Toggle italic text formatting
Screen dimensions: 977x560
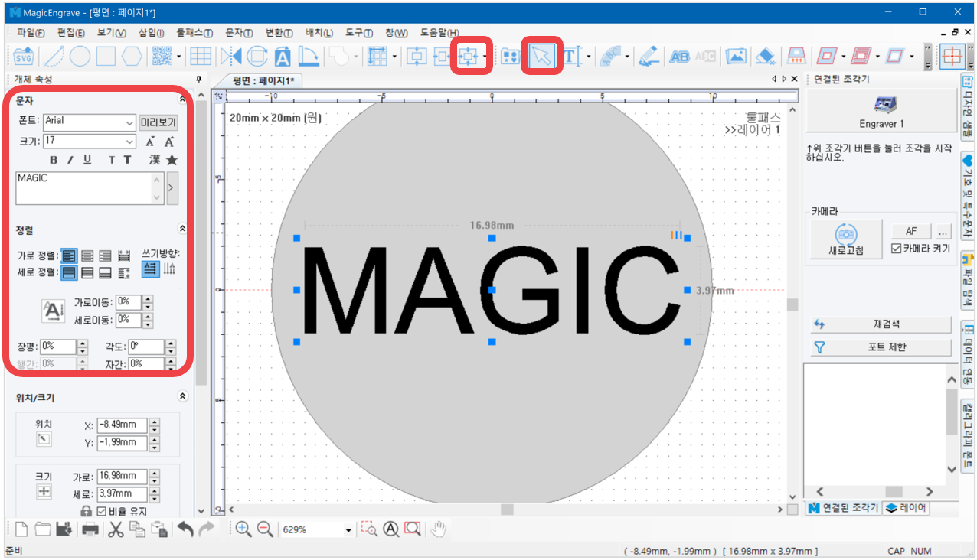tap(70, 160)
